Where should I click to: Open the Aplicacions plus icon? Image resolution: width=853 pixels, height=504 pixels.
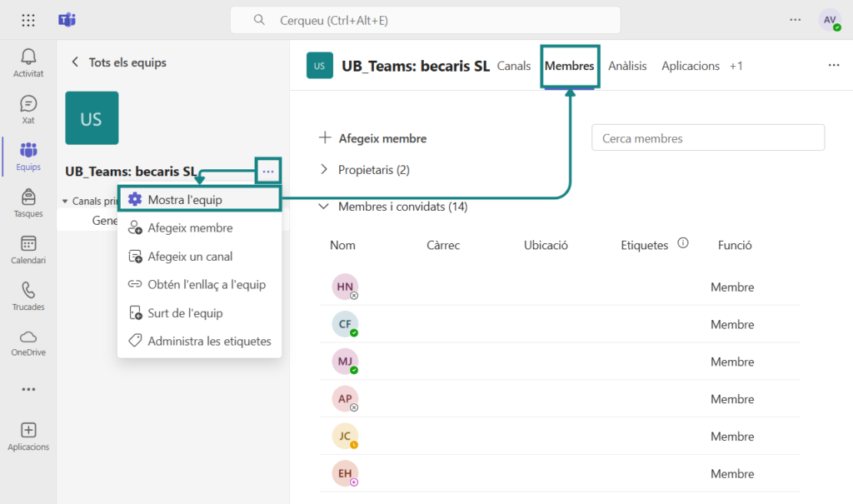(x=28, y=431)
